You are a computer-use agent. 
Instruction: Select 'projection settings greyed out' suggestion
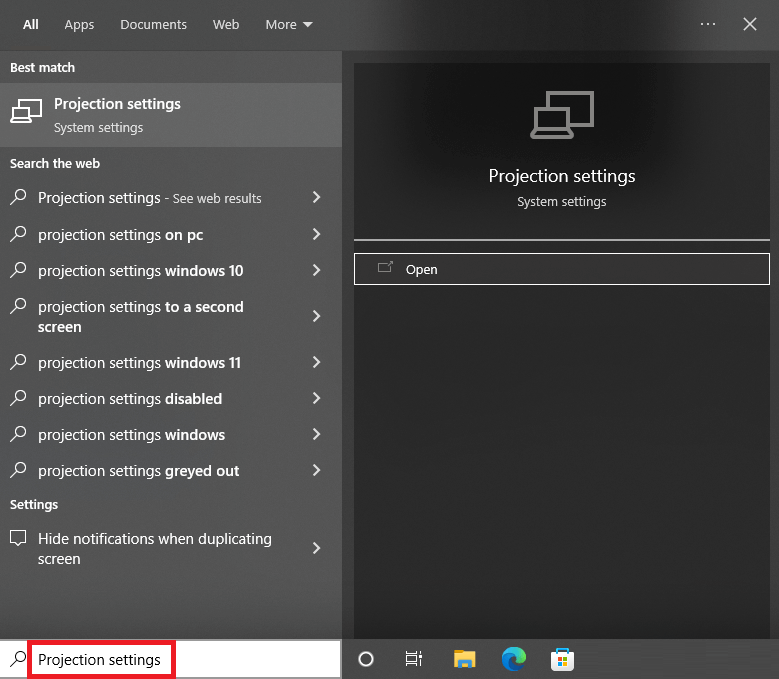(x=171, y=470)
